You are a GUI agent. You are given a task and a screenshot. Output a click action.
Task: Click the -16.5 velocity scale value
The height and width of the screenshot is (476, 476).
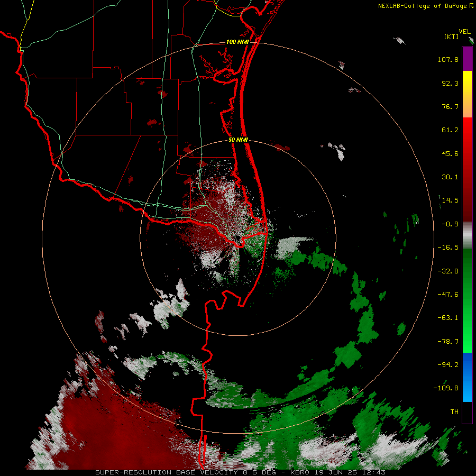(x=448, y=248)
